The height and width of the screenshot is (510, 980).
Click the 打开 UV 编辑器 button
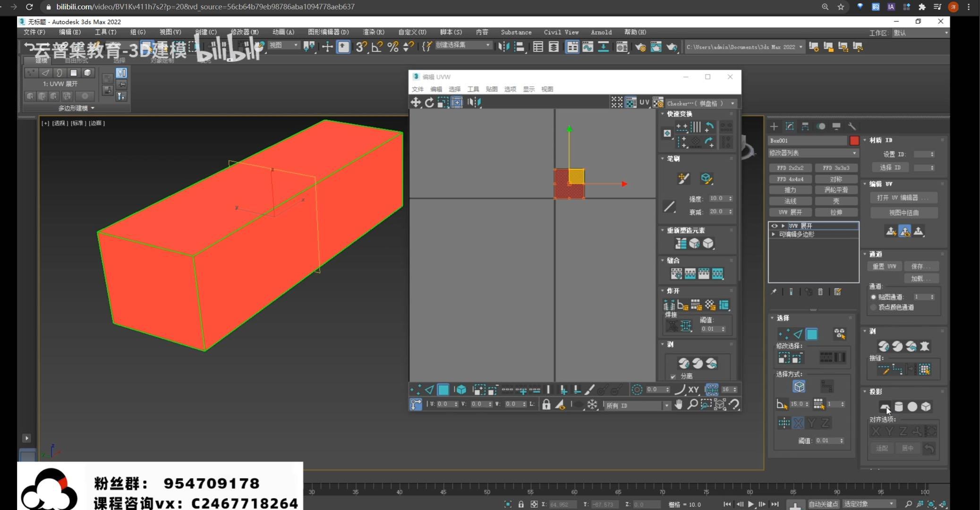tap(903, 198)
